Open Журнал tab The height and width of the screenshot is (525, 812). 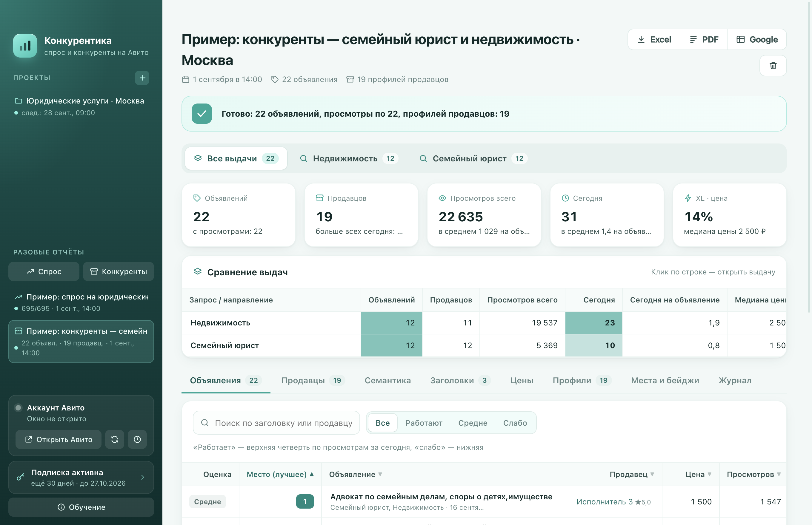(735, 380)
